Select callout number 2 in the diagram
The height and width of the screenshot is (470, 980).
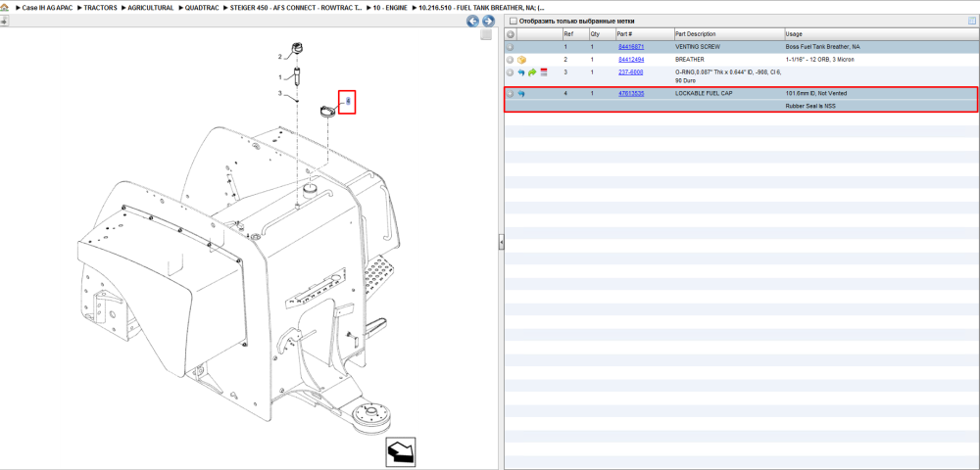click(x=280, y=57)
